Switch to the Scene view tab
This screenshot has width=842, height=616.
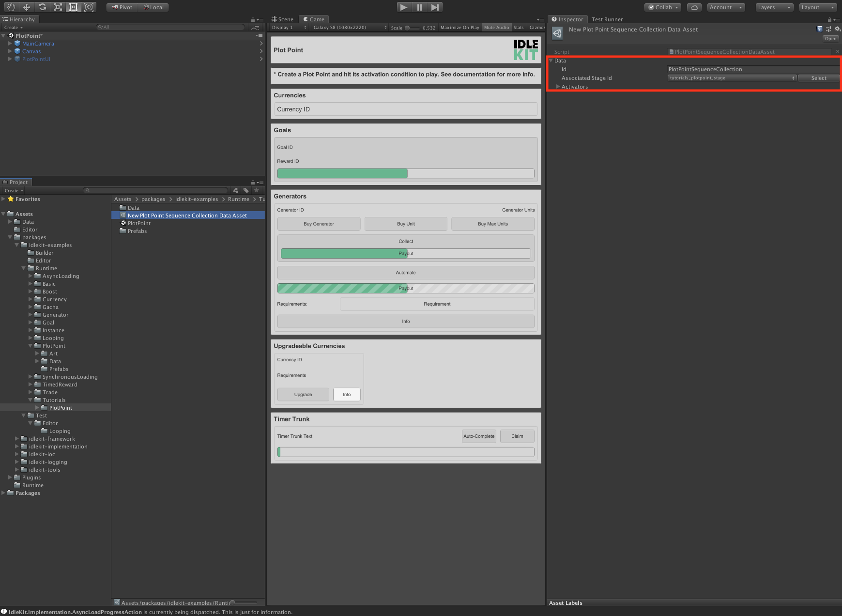coord(284,19)
